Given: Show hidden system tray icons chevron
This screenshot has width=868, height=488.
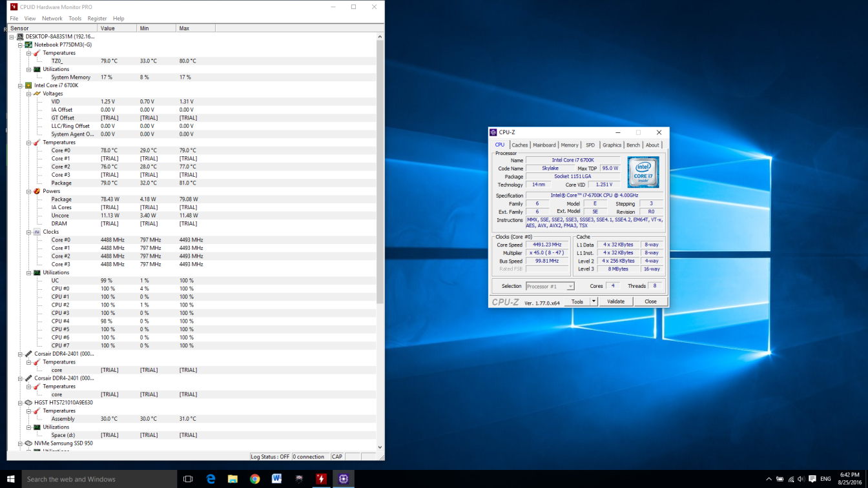Looking at the screenshot, I should tap(769, 479).
